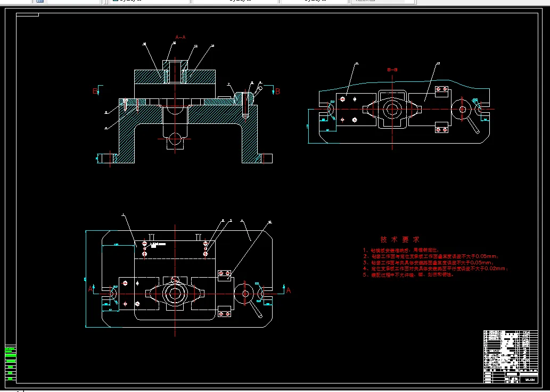The height and width of the screenshot is (392, 550).
Task: Click the left "A" cutting-plane marker
Action: (91, 289)
